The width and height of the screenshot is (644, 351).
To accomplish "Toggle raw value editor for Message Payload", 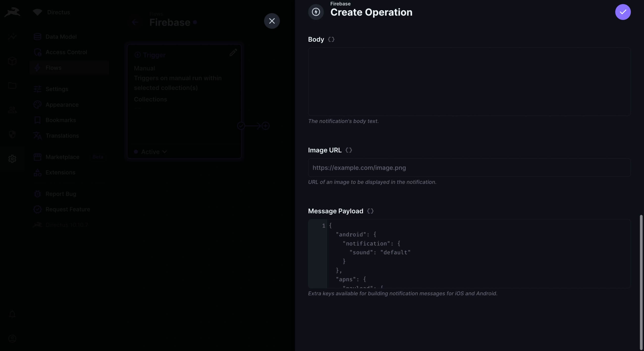I will (370, 211).
